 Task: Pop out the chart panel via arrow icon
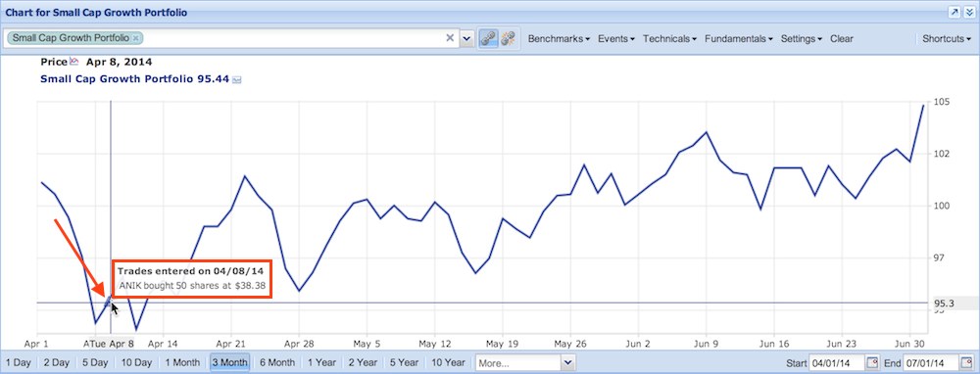pyautogui.click(x=955, y=13)
